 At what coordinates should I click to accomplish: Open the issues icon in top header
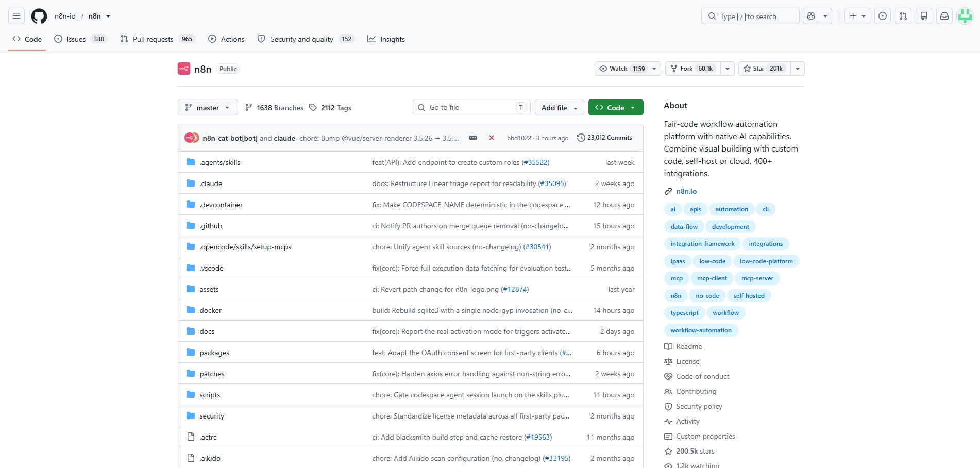pos(883,16)
